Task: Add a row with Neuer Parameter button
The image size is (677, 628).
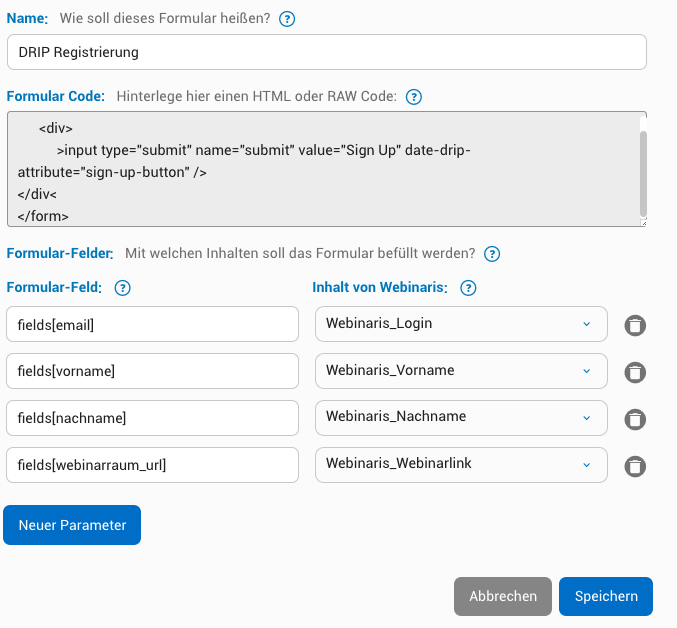Action: click(x=72, y=525)
